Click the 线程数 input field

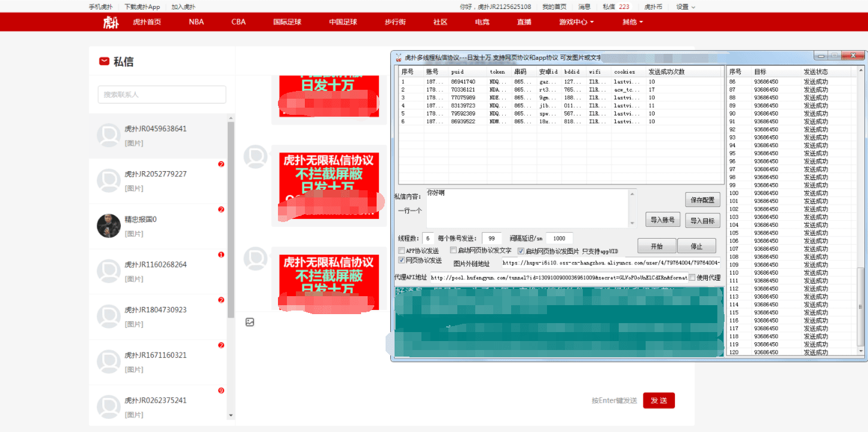(429, 238)
